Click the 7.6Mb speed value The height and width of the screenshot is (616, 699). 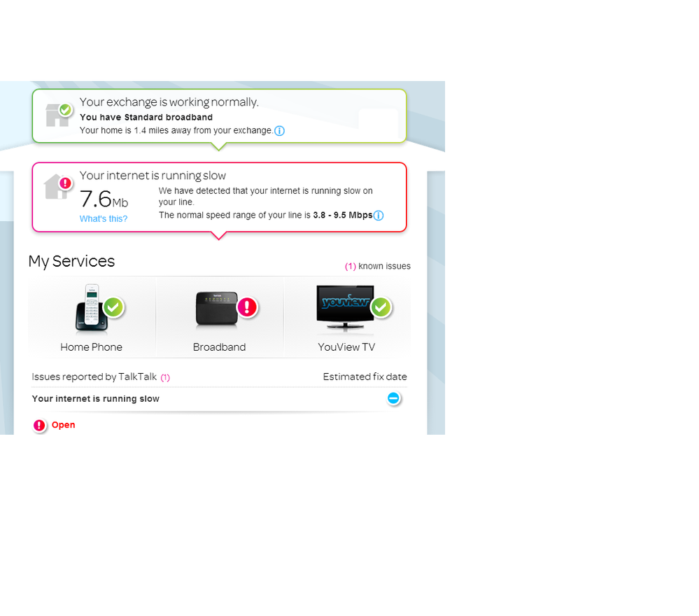pyautogui.click(x=104, y=199)
